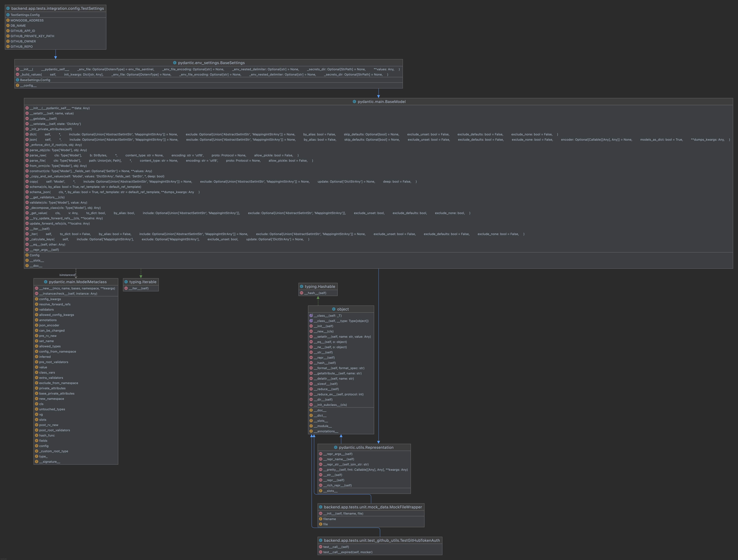Click the class icon of typing.Iterable node
The image size is (738, 560).
coord(126,282)
